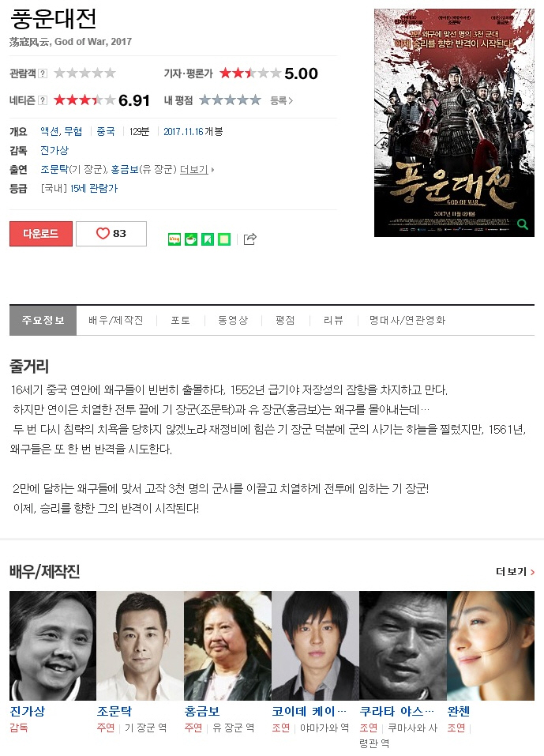Viewport: 544px width, 756px height.
Task: Switch to the 배우/제작진 tab
Action: pos(116,320)
